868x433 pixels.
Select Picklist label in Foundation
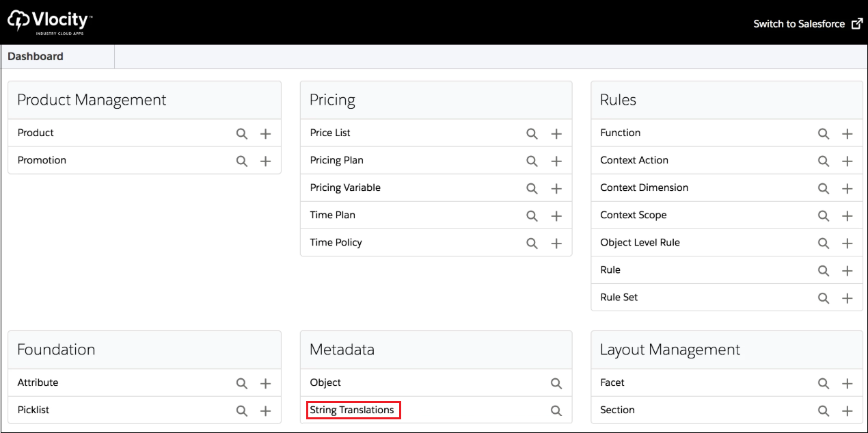point(33,410)
